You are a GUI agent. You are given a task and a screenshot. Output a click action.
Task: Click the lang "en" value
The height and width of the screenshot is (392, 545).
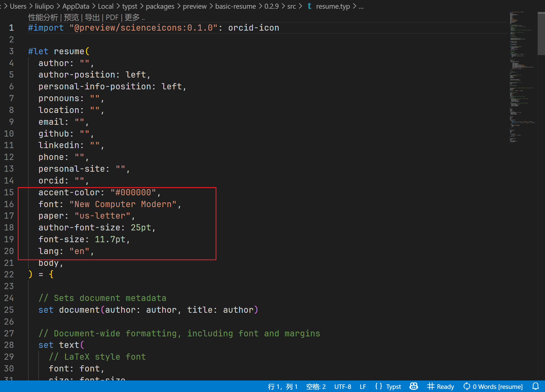click(x=80, y=251)
